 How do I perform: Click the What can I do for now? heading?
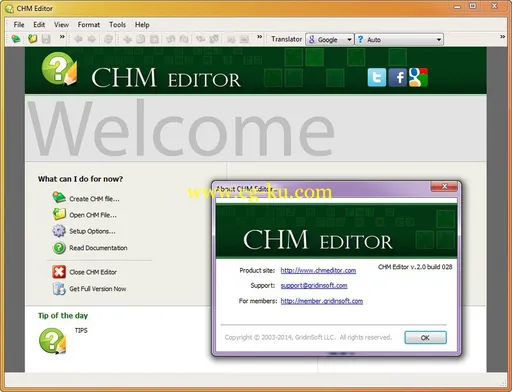tap(80, 179)
